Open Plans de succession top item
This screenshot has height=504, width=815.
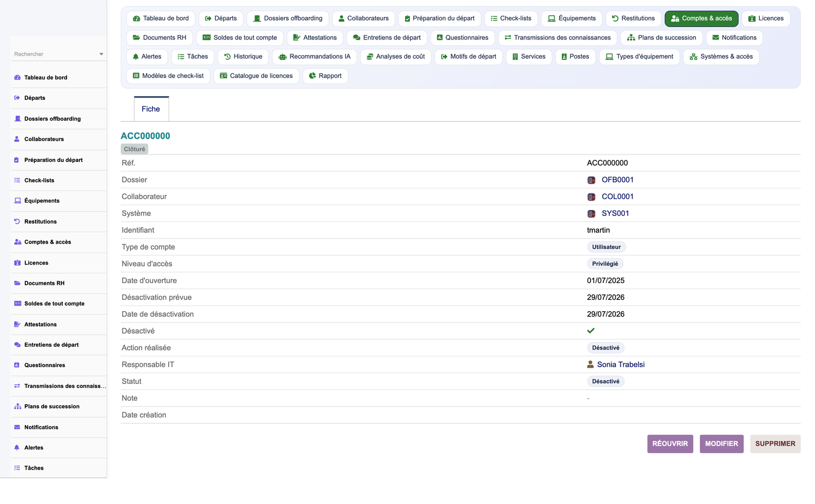tap(662, 38)
